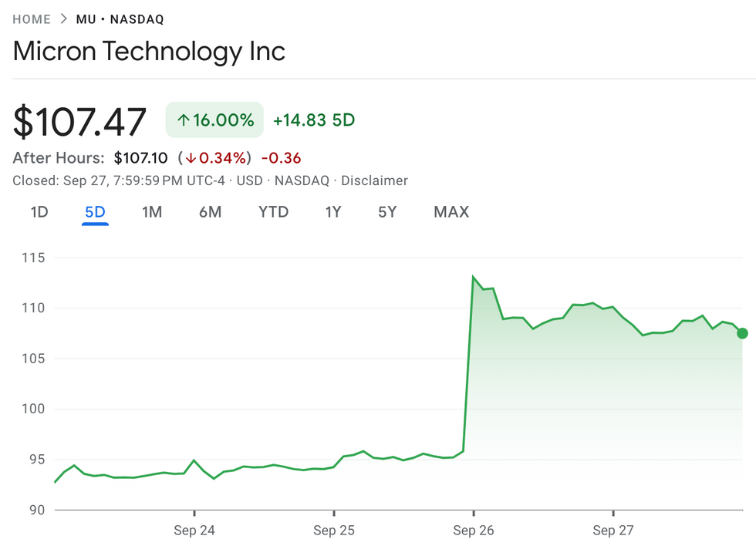Click the green 16.00% change badge
The height and width of the screenshot is (546, 756).
tap(214, 120)
